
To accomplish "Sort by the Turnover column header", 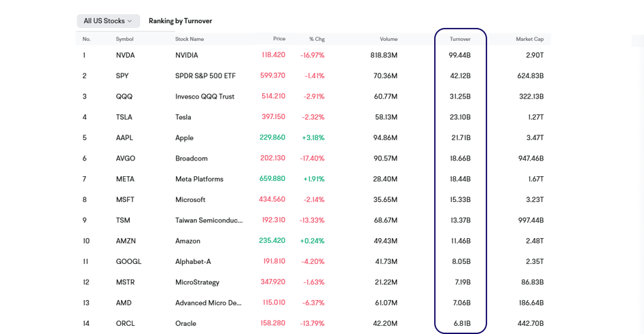I will 460,39.
